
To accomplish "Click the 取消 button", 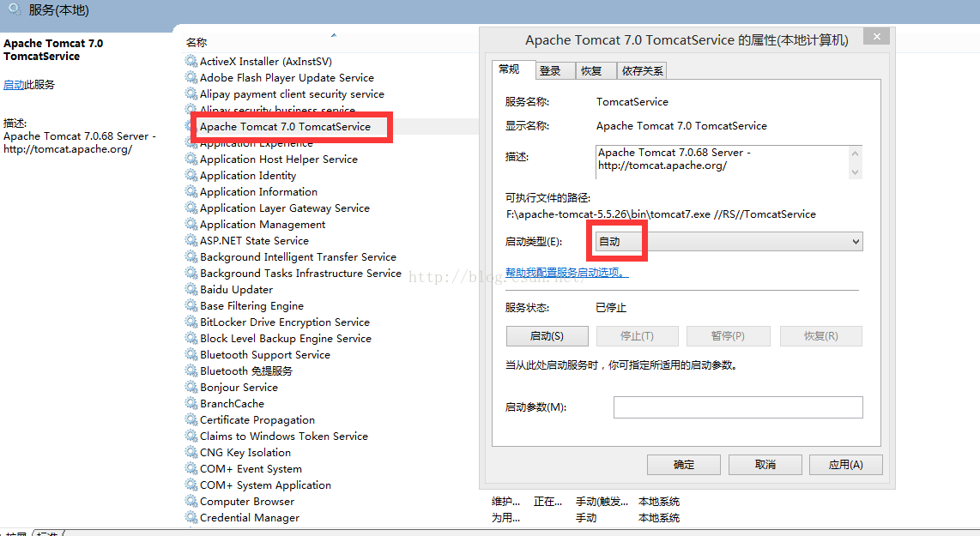I will pyautogui.click(x=765, y=464).
